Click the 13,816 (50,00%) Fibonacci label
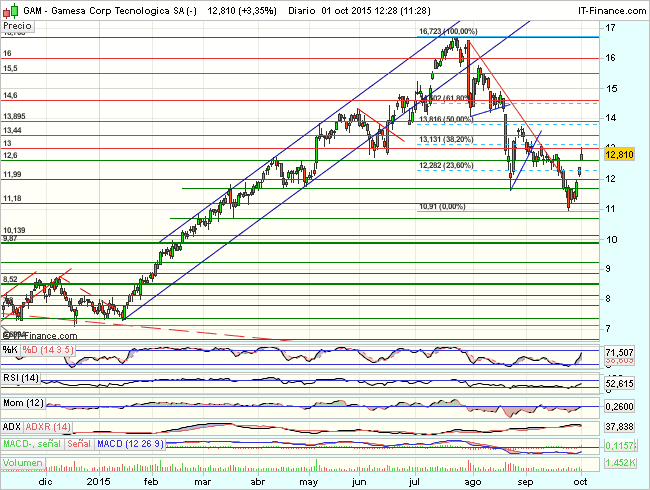 coord(446,119)
